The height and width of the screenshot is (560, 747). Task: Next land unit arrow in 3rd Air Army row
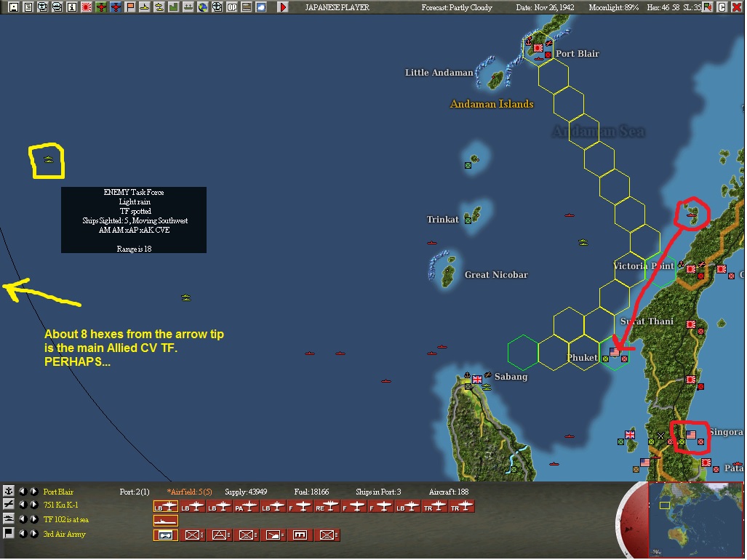pyautogui.click(x=33, y=533)
